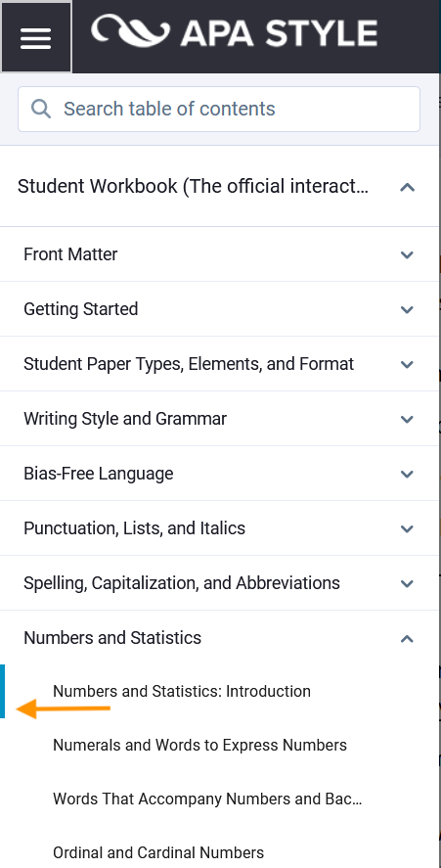Open Numerals and Words to Express Numbers
This screenshot has height=868, width=441.
[x=199, y=745]
